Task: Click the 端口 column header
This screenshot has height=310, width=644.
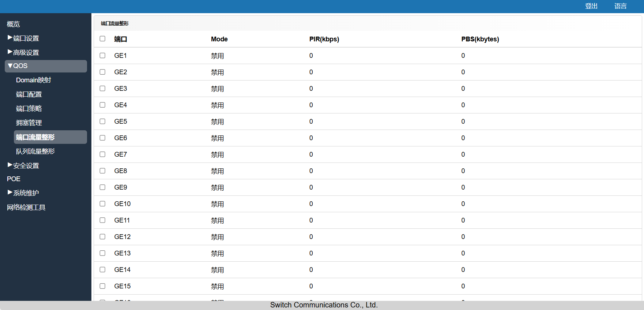Action: coord(121,39)
